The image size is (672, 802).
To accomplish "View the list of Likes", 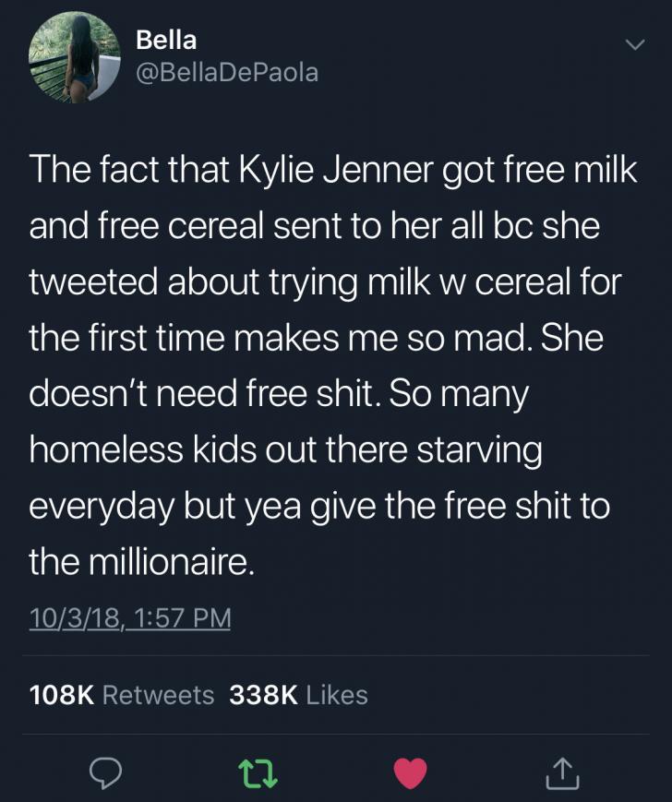I will 336,695.
